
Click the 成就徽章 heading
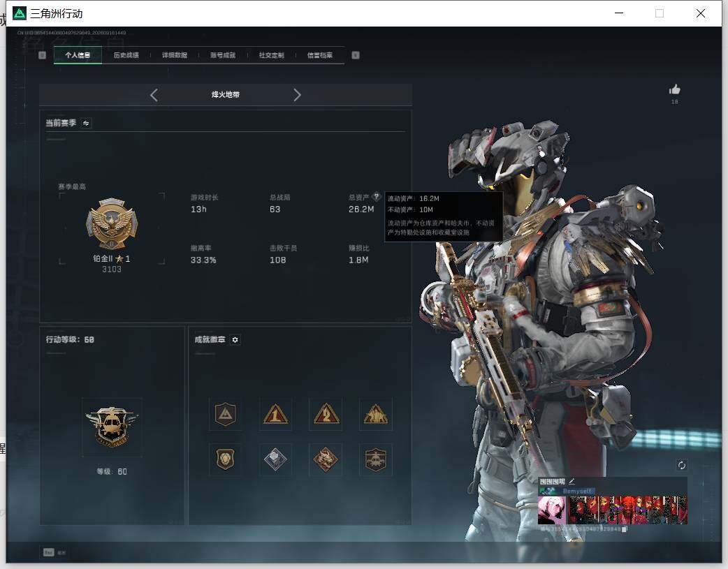(210, 340)
